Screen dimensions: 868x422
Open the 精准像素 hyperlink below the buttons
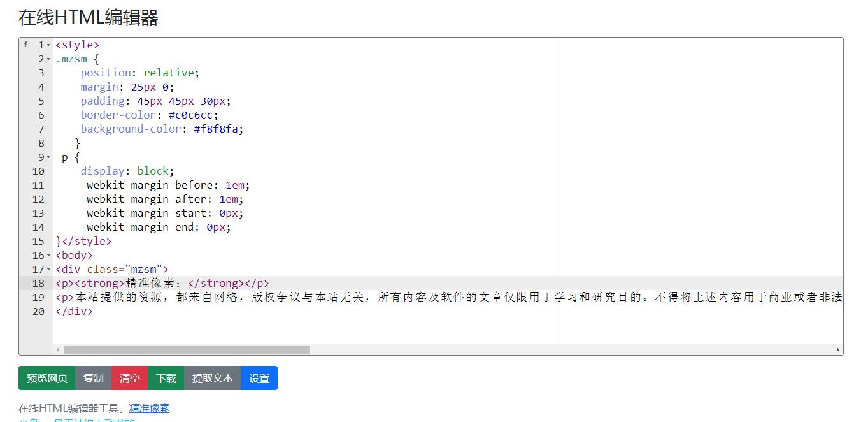tap(149, 409)
